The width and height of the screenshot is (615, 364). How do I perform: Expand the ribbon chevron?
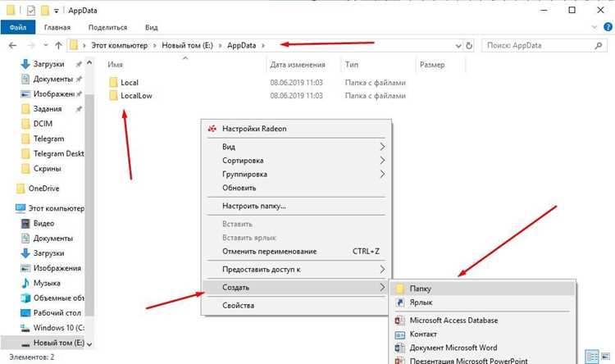coord(594,27)
